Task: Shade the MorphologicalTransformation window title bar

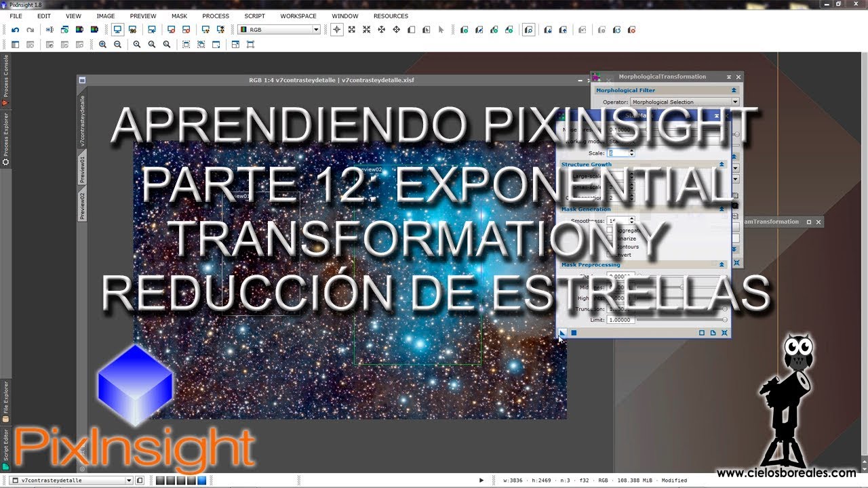Action: 729,77
